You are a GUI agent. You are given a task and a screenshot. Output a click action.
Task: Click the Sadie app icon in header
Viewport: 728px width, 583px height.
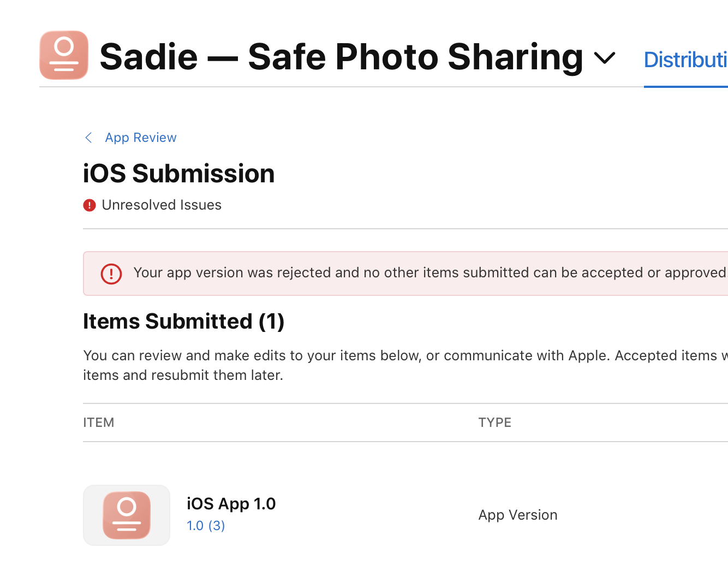pos(64,55)
